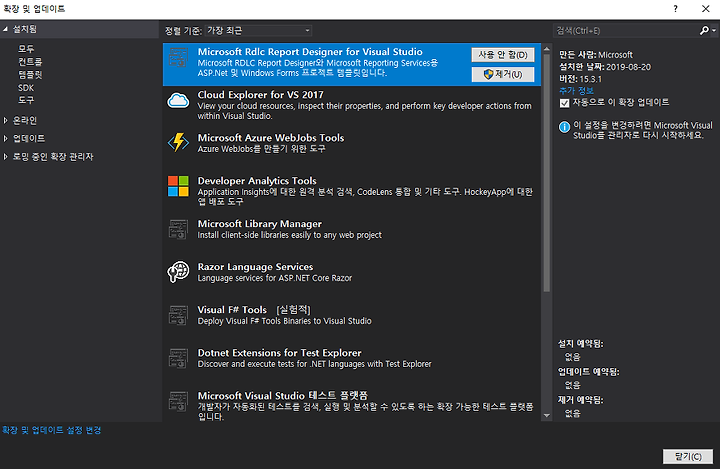
Task: Select the SDK category
Action: pyautogui.click(x=26, y=87)
